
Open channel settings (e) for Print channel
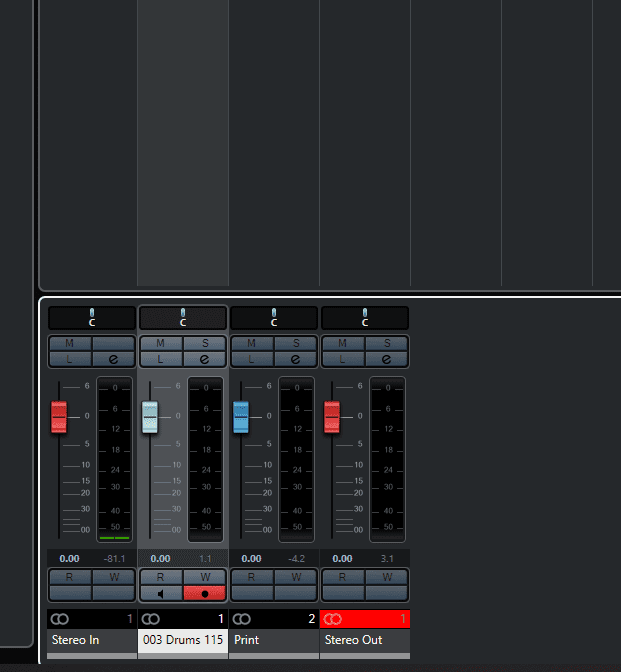[x=295, y=359]
